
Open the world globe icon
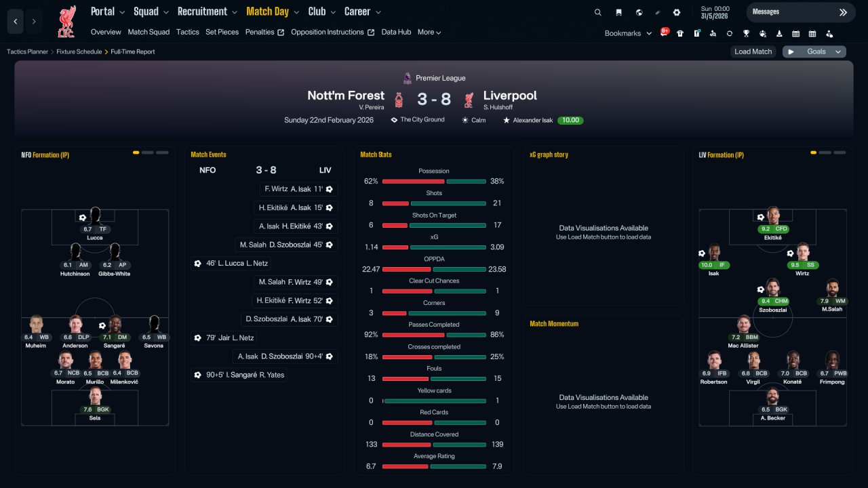[639, 12]
